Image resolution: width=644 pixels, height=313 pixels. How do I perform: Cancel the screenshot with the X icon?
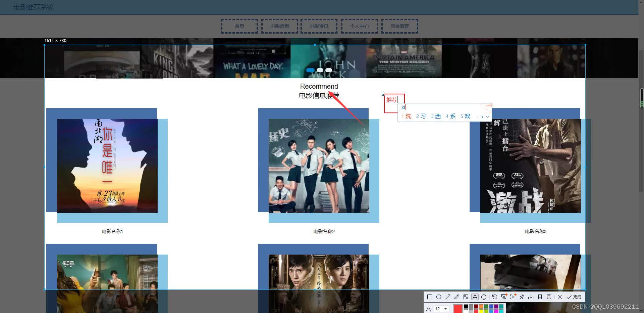click(x=560, y=297)
